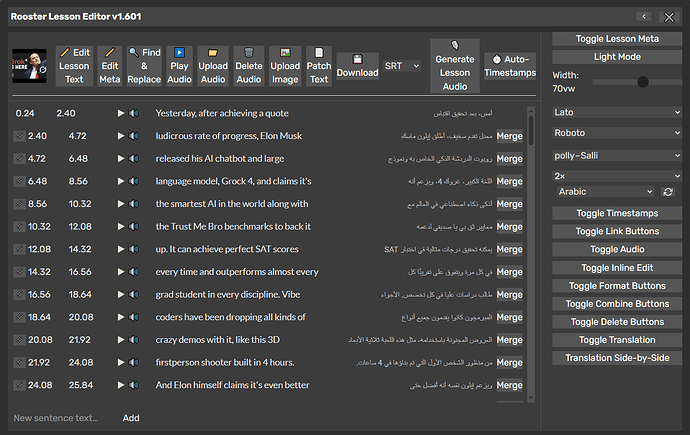Image resolution: width=690 pixels, height=435 pixels.
Task: Click the Add sentence button
Action: point(131,418)
